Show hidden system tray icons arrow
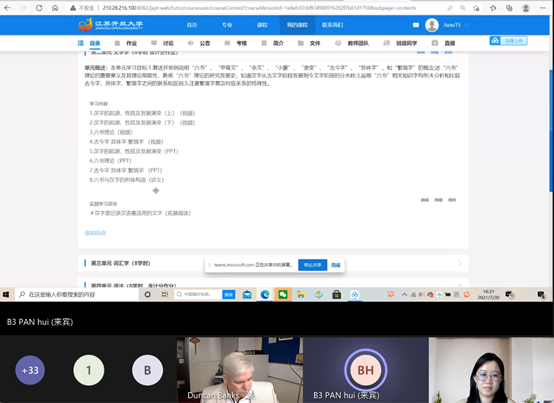This screenshot has height=403, width=554. point(404,294)
